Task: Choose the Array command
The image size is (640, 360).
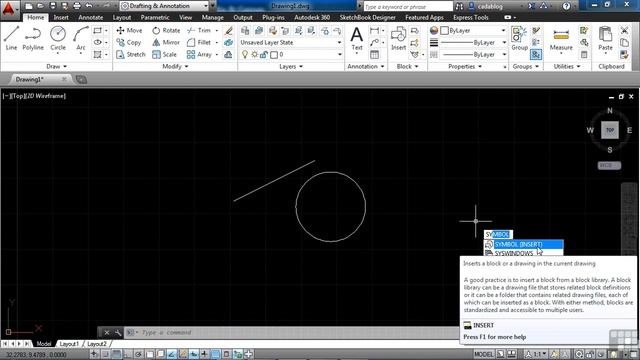Action: point(199,54)
